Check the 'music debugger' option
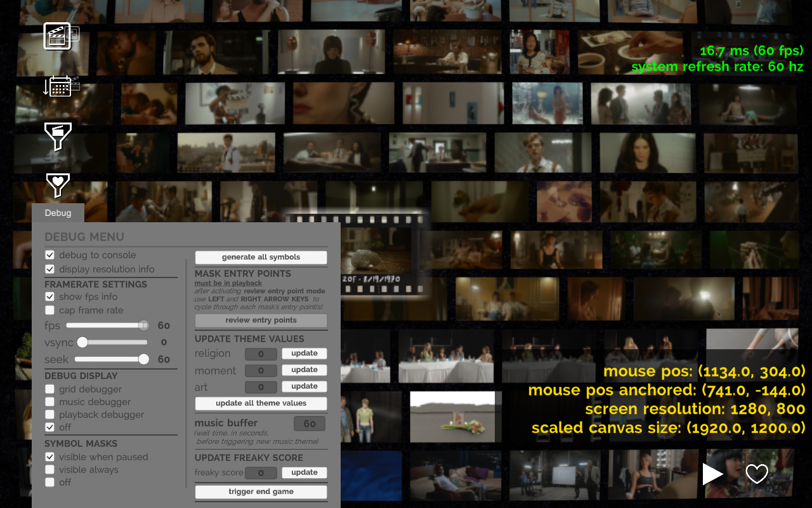Screen dimensions: 812x508 click(x=49, y=402)
